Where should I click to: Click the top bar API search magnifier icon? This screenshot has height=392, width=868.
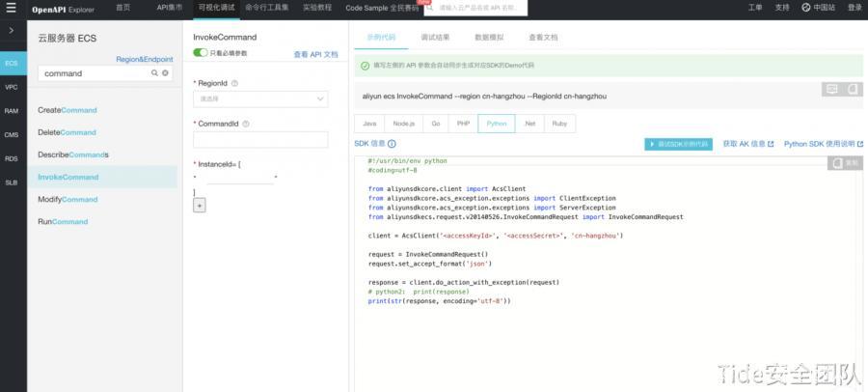[431, 8]
